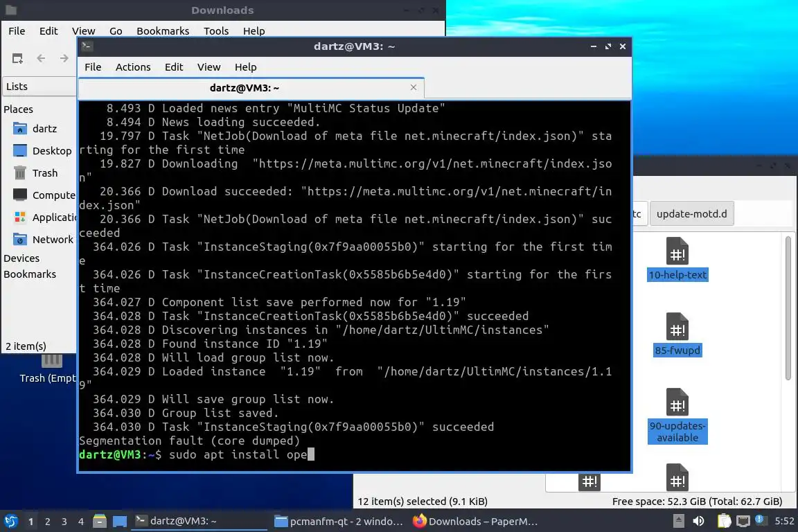This screenshot has width=798, height=532.
Task: Select the dartz@VM3: ~ terminal tab
Action: coord(251,87)
